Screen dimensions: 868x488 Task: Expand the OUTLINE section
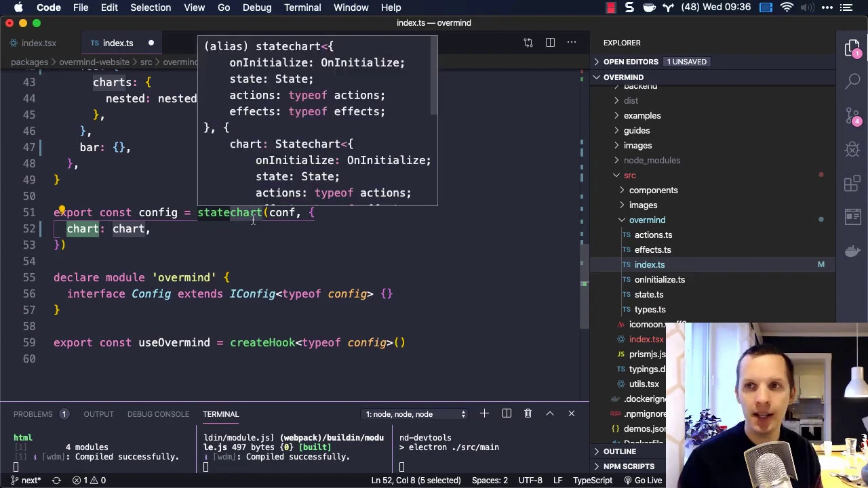click(x=620, y=451)
